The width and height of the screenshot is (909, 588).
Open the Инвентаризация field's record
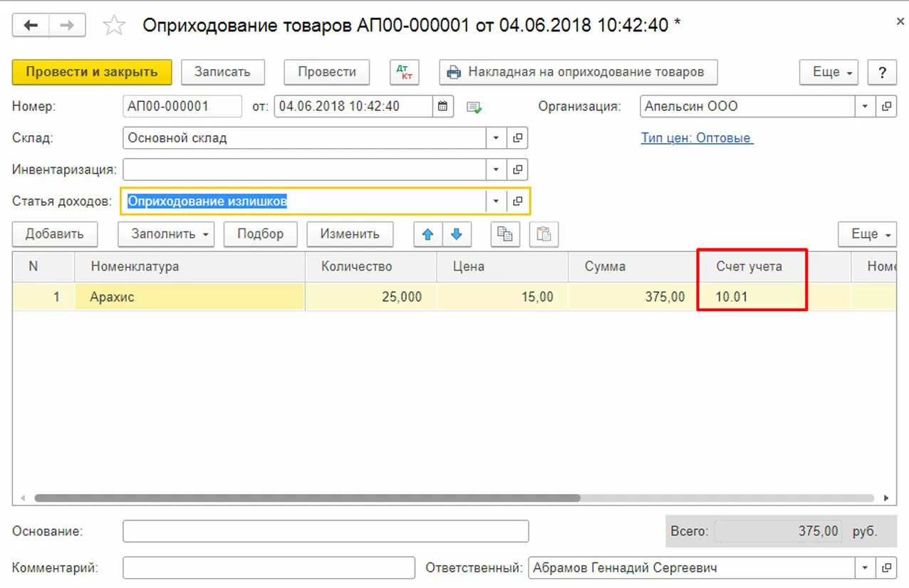(x=518, y=169)
